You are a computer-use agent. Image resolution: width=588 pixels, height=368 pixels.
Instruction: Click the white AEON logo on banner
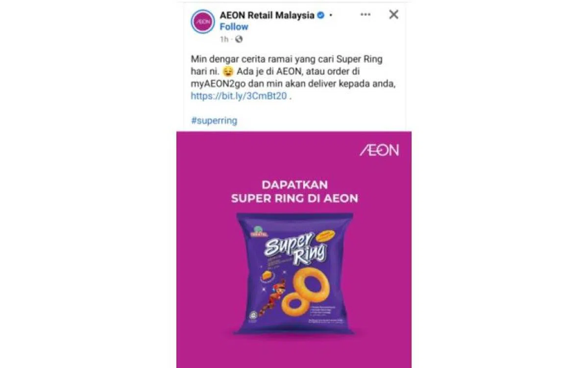[x=379, y=150]
